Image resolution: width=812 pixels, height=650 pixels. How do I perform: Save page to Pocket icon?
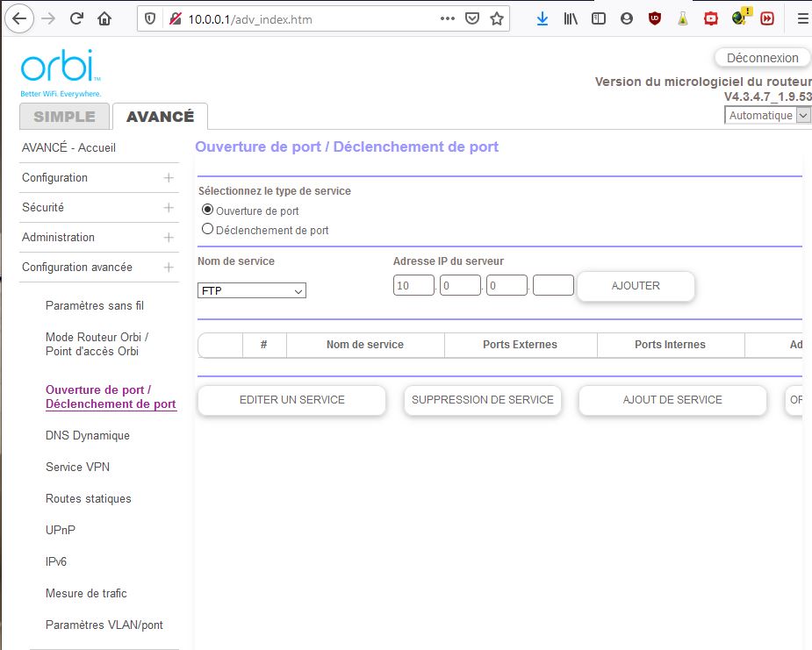(472, 18)
